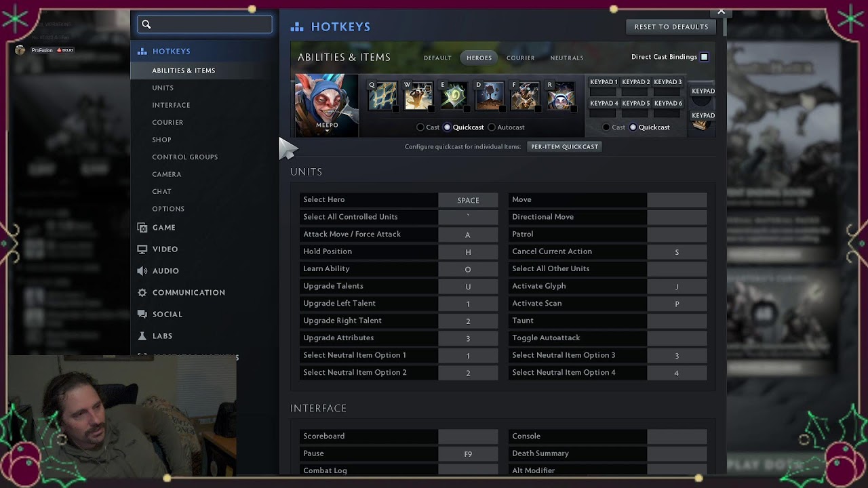Screen dimensions: 868x488
Task: Click the empty Directional Move binding field
Action: pyautogui.click(x=677, y=217)
